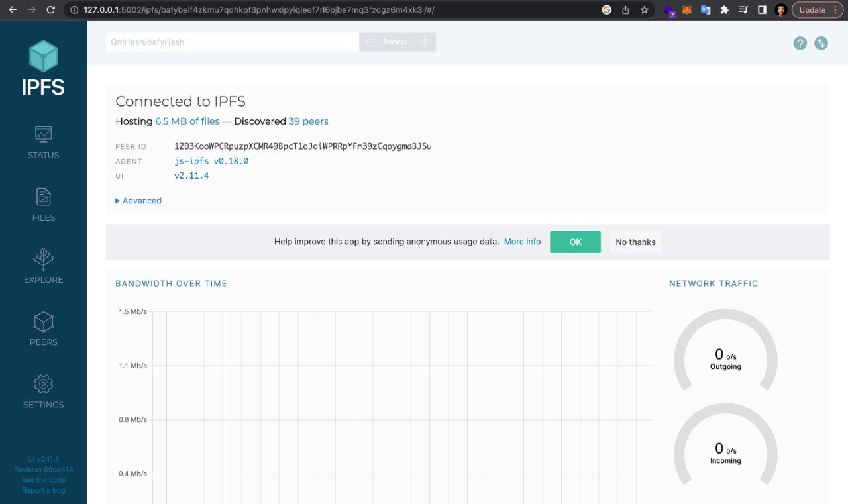Expand the Advanced section

point(138,201)
